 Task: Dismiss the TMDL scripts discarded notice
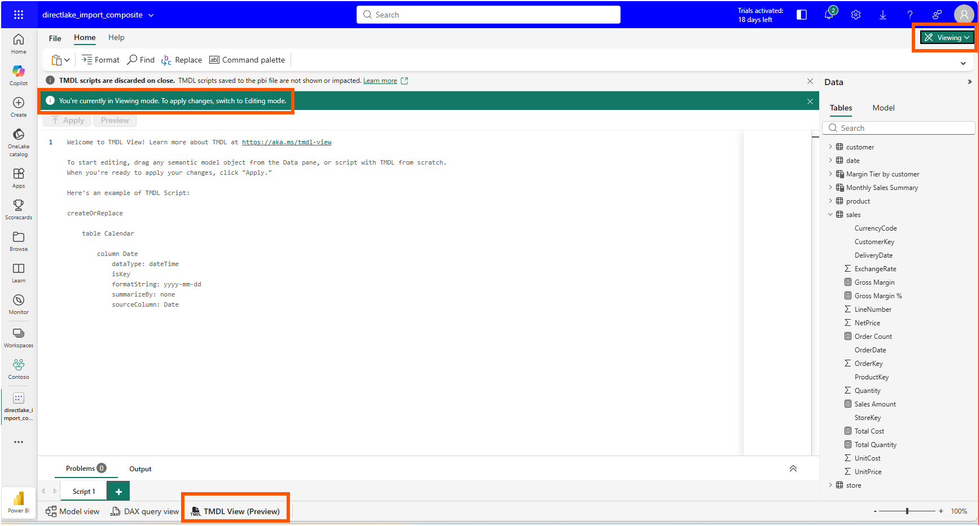point(810,81)
